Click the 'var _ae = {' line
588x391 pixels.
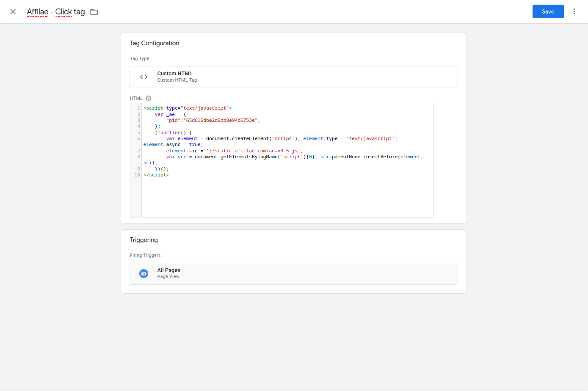click(x=170, y=114)
